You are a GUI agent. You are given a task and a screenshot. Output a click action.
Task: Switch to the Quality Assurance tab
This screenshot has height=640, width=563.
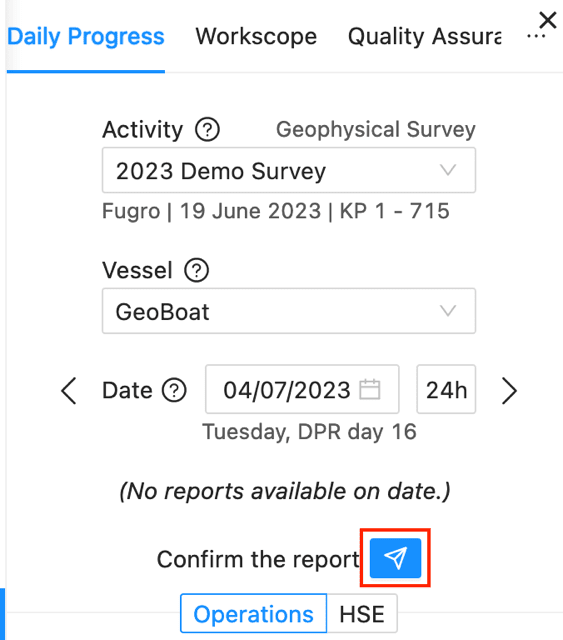(x=425, y=37)
